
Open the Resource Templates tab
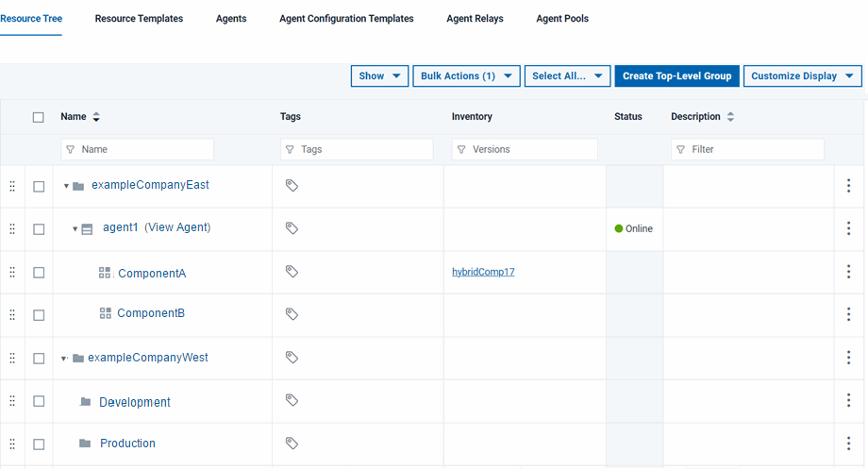[139, 19]
